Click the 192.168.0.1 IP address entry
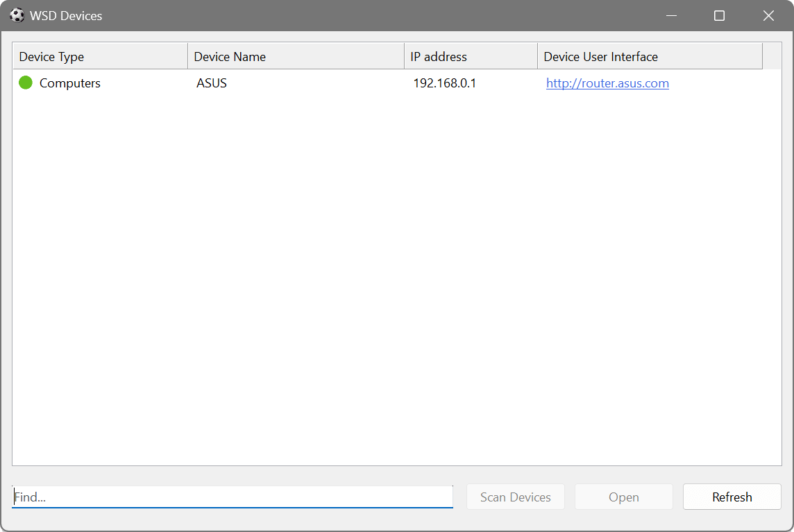This screenshot has width=794, height=532. point(444,83)
